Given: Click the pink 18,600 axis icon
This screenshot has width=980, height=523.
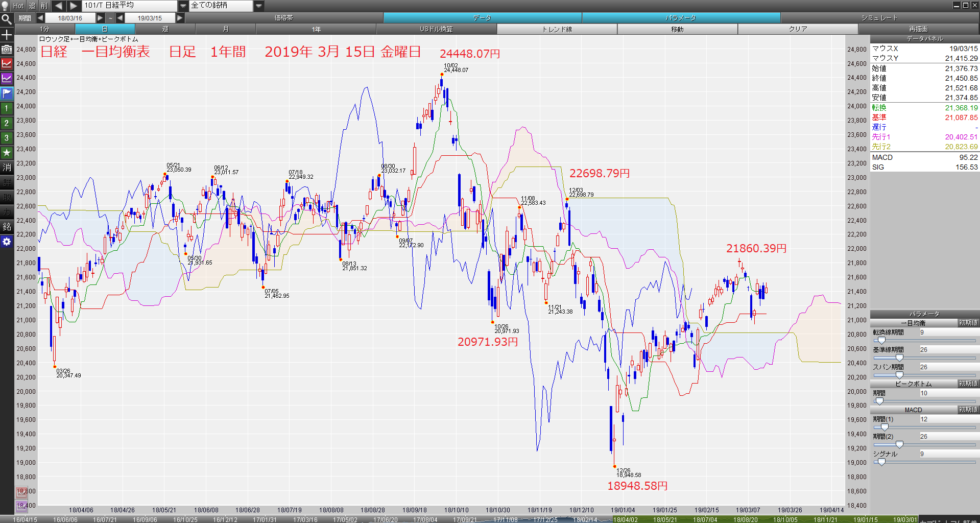Looking at the screenshot, I should [22, 492].
